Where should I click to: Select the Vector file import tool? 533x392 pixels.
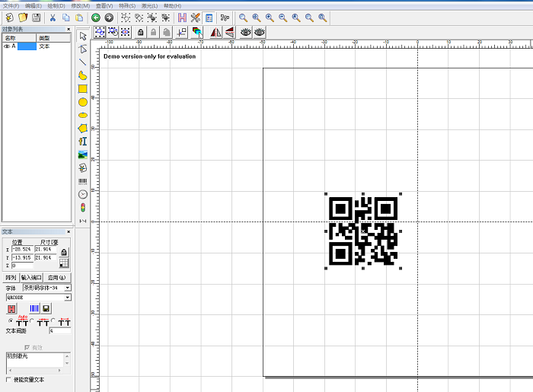click(x=83, y=167)
